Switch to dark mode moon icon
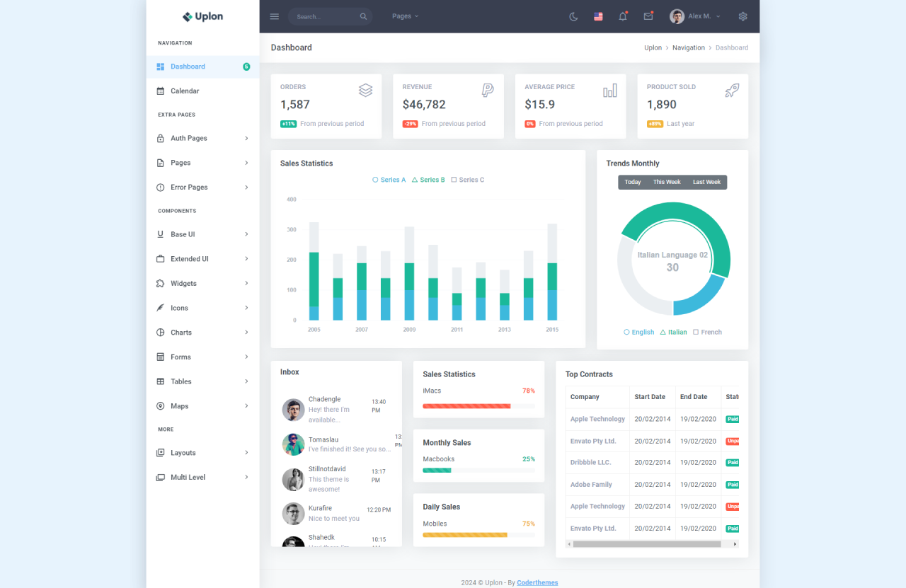906x588 pixels. [x=573, y=16]
